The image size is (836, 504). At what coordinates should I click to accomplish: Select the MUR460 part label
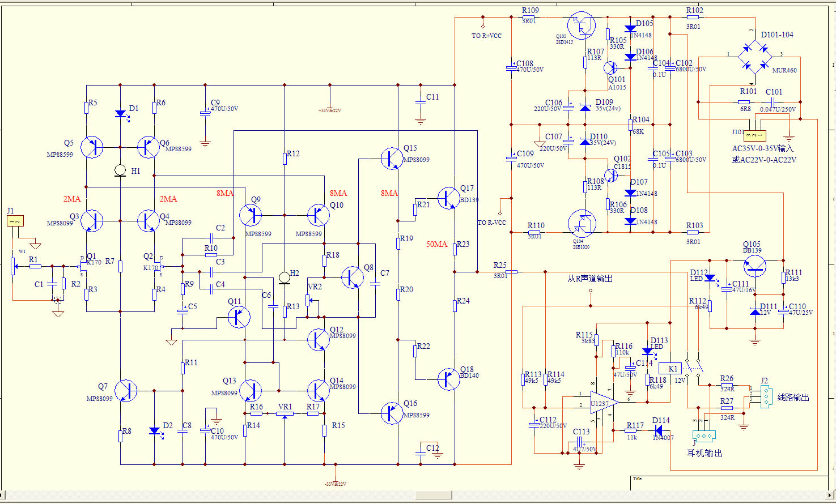pos(784,70)
